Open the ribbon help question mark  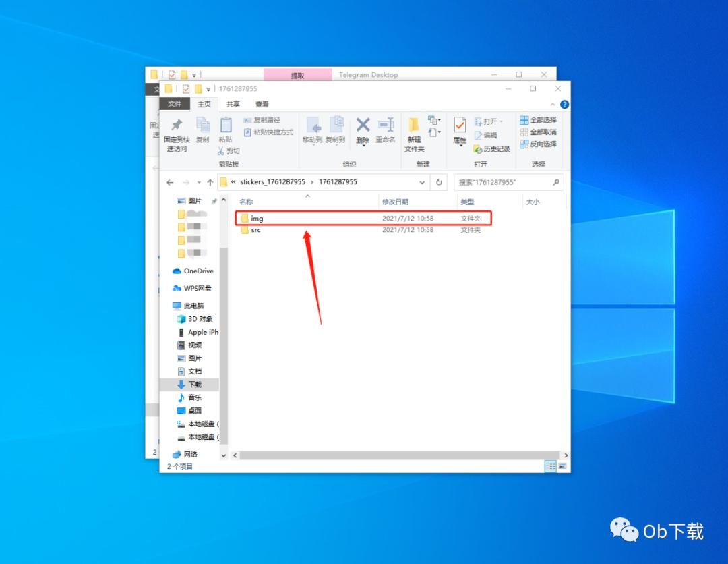click(x=564, y=105)
